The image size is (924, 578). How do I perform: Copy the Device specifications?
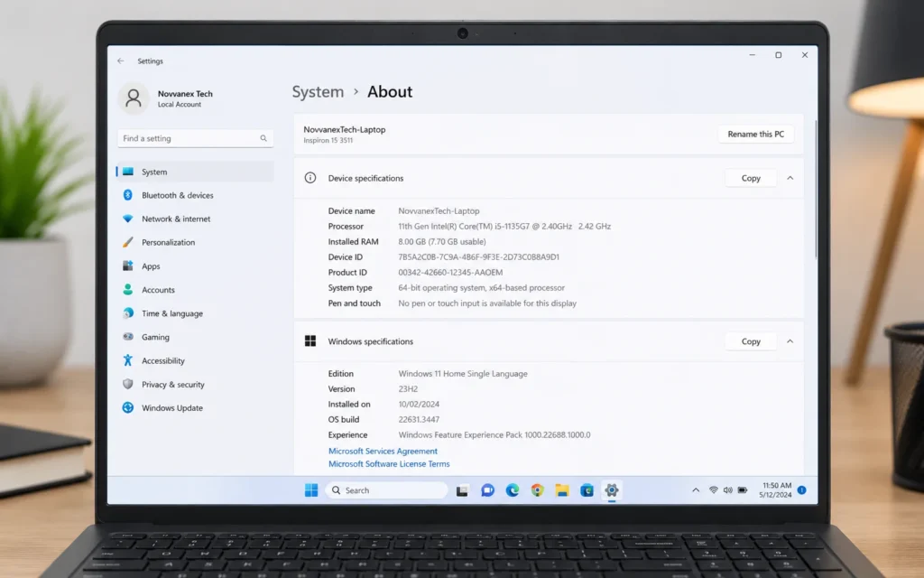pos(751,178)
